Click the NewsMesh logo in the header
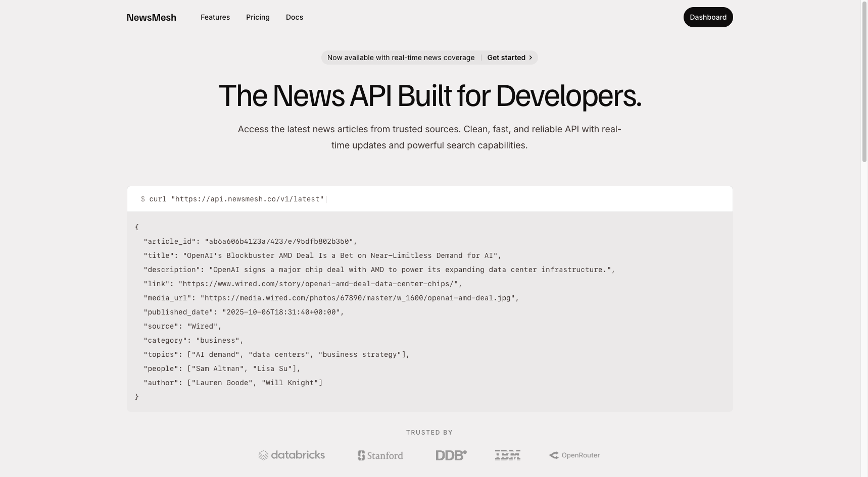Viewport: 868px width, 477px height. [151, 18]
